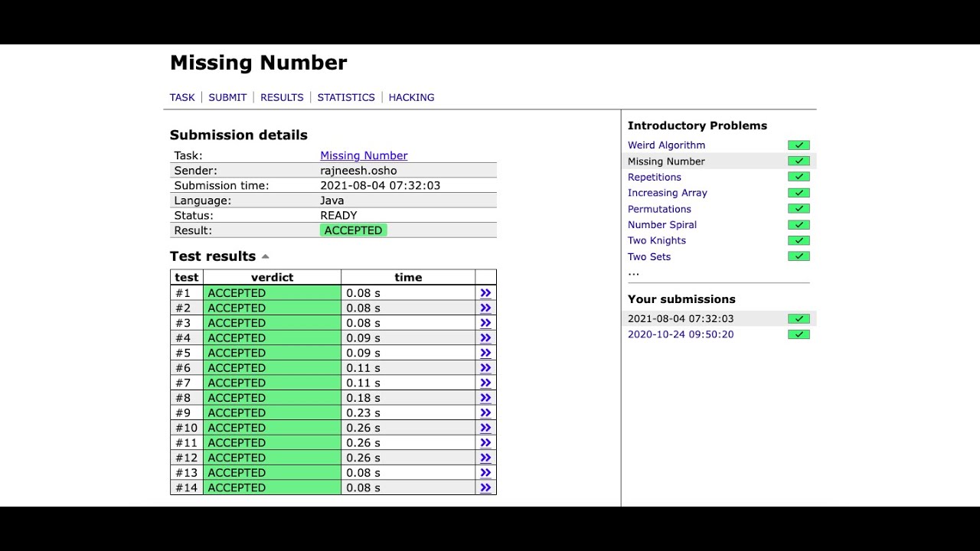The width and height of the screenshot is (980, 551).
Task: Go to the TASK tab
Action: (x=182, y=97)
